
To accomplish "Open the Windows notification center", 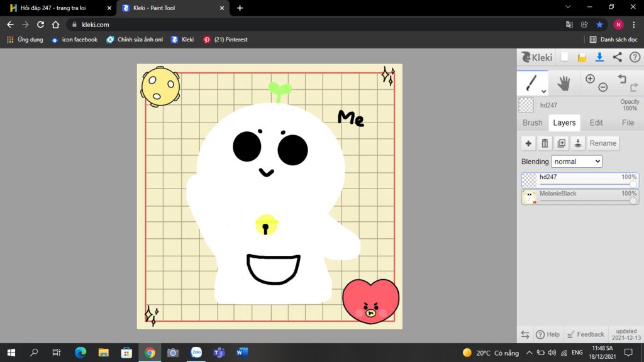I will 628,353.
